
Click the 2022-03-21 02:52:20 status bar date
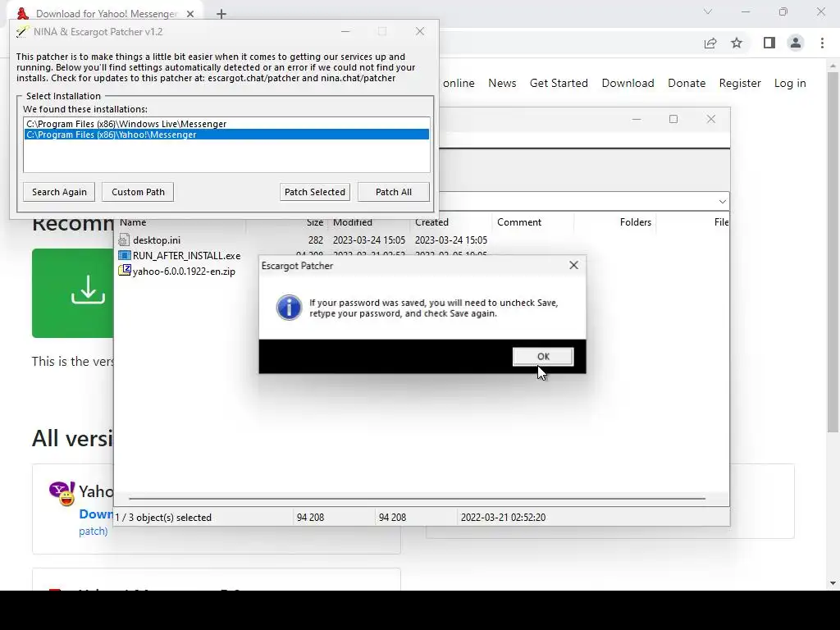503,518
